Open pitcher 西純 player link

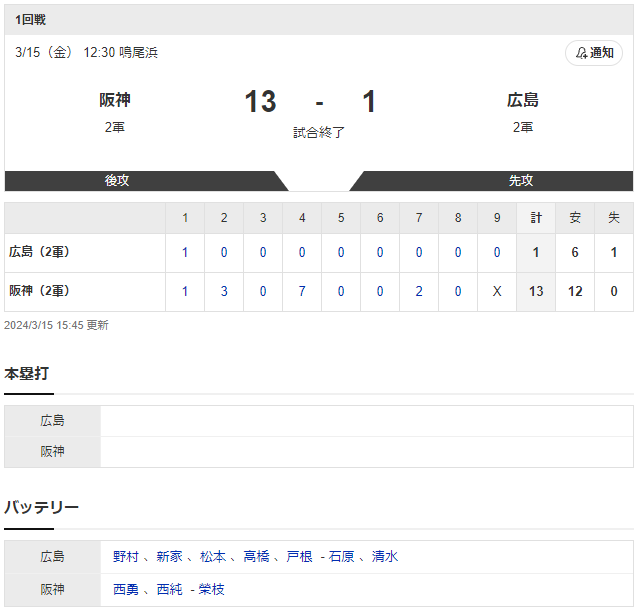(x=170, y=591)
